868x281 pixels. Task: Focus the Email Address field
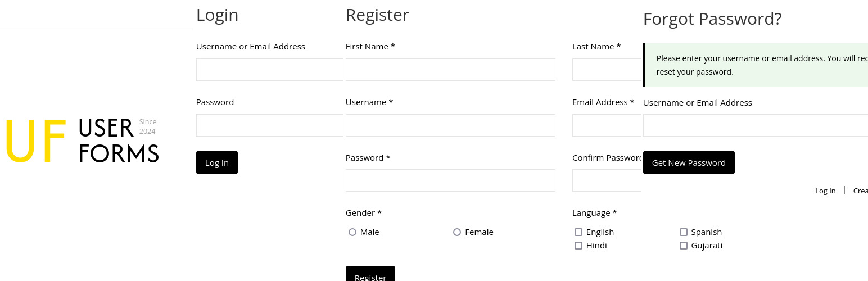pyautogui.click(x=607, y=125)
